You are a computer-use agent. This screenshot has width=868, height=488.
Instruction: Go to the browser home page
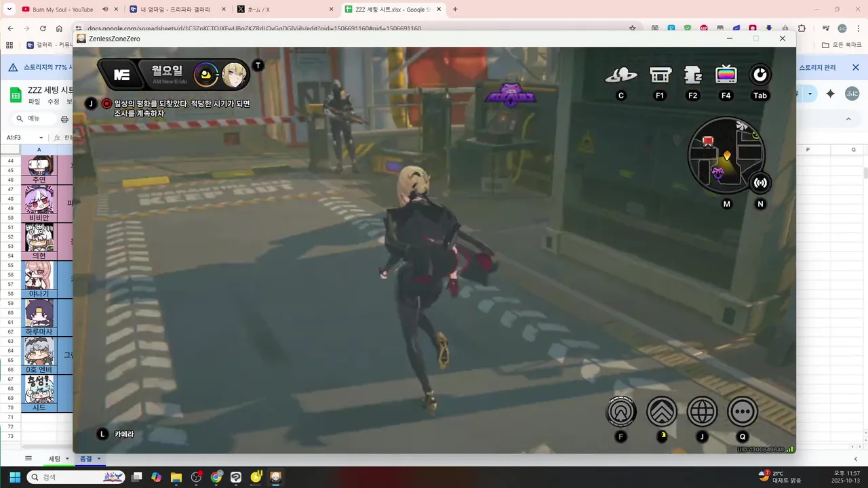(x=59, y=28)
